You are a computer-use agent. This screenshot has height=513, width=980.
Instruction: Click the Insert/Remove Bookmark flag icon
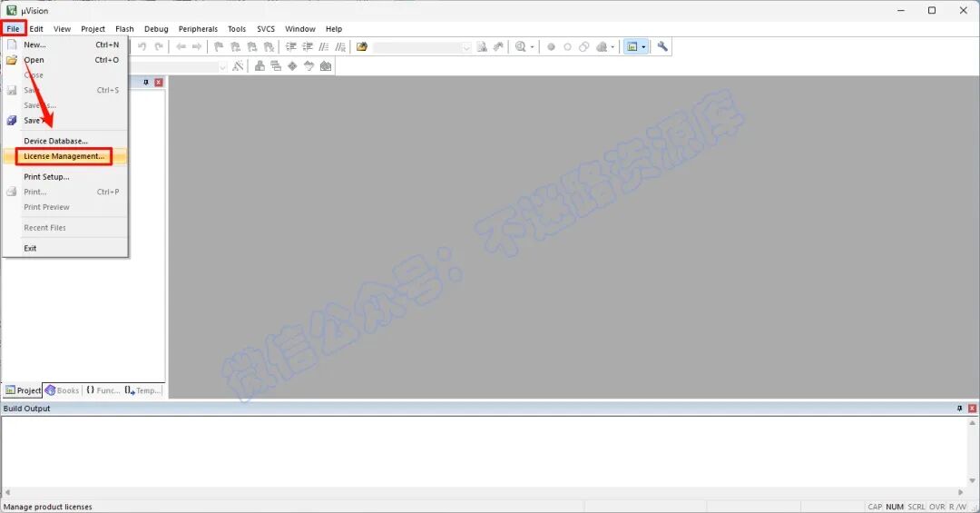[x=219, y=47]
